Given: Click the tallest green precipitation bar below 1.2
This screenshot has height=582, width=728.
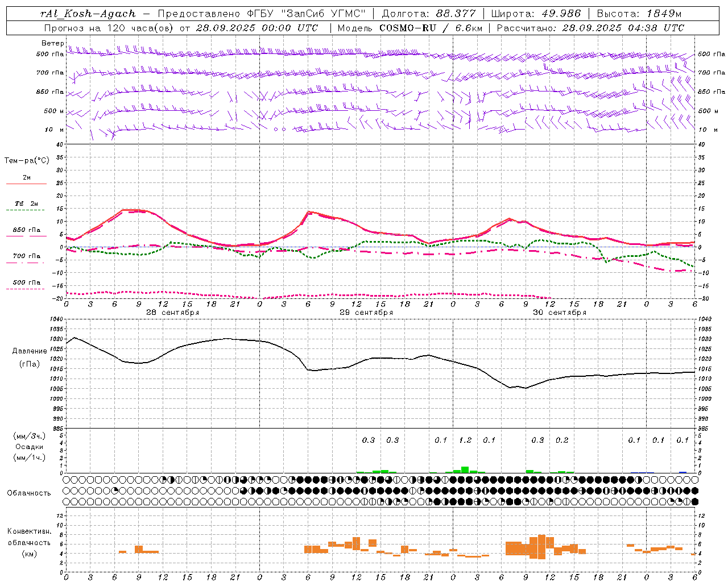Looking at the screenshot, I should click(x=465, y=469).
